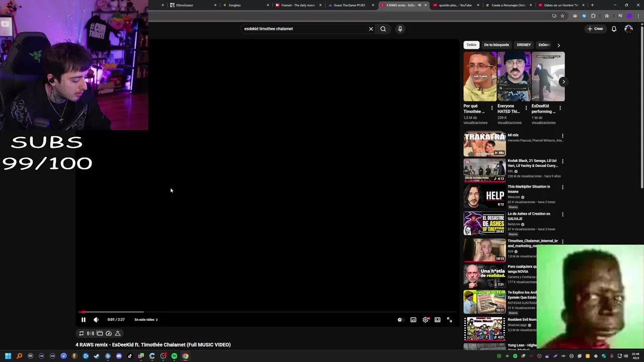Open the 'Por qué Timothée' short
The image size is (644, 362).
pos(480,76)
